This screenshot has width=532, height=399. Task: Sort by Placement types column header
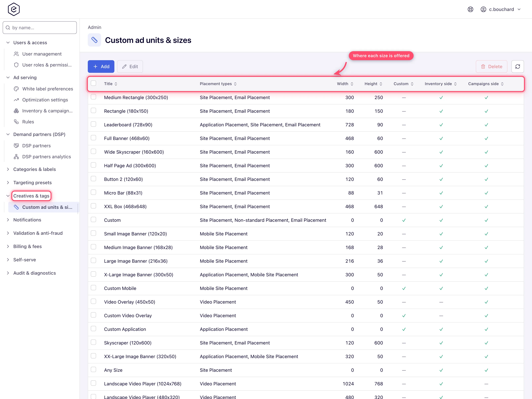(218, 84)
